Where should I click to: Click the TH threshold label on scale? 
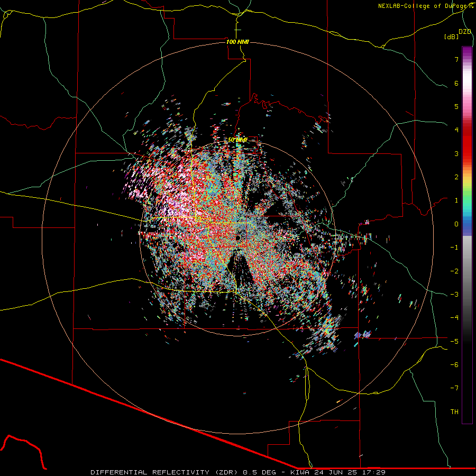[454, 412]
